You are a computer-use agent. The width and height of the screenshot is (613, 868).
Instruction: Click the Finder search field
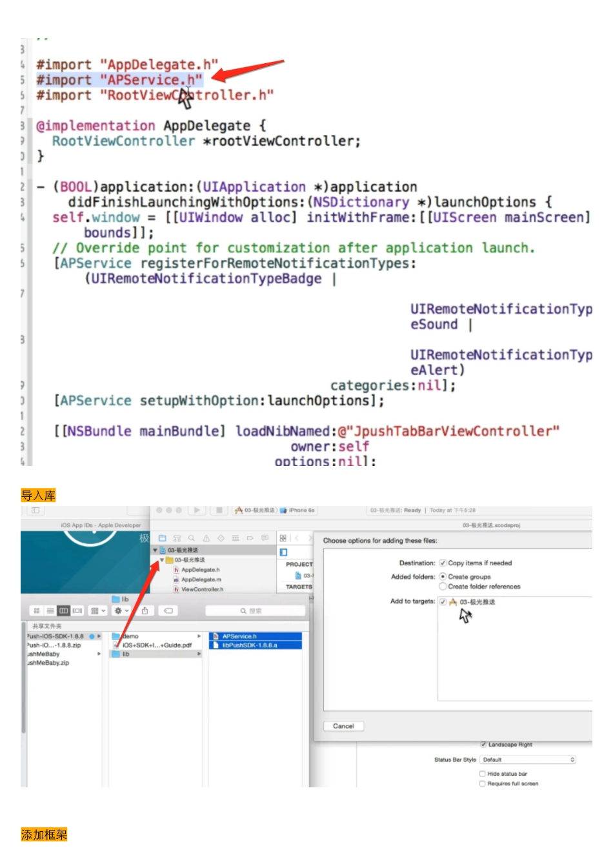tap(255, 611)
